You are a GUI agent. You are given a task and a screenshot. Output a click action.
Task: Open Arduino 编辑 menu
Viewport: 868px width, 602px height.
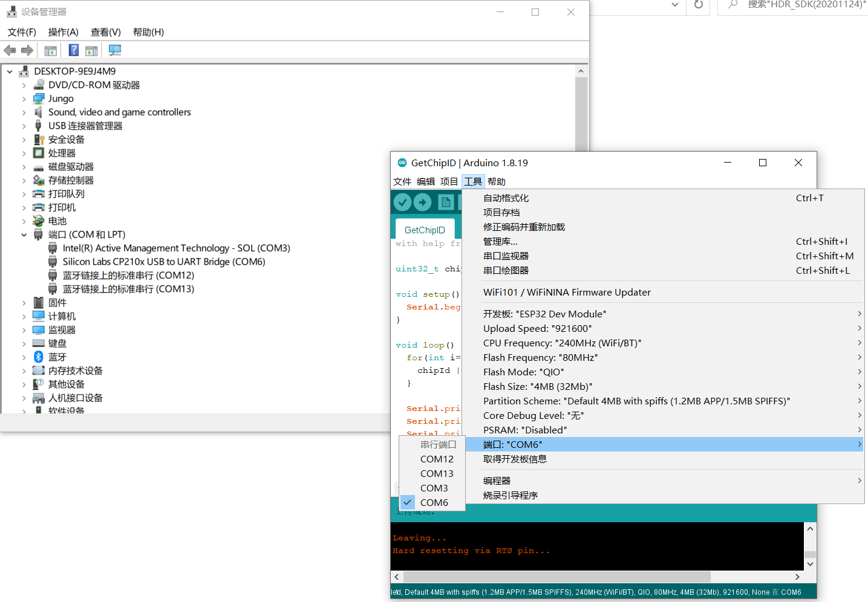tap(426, 181)
